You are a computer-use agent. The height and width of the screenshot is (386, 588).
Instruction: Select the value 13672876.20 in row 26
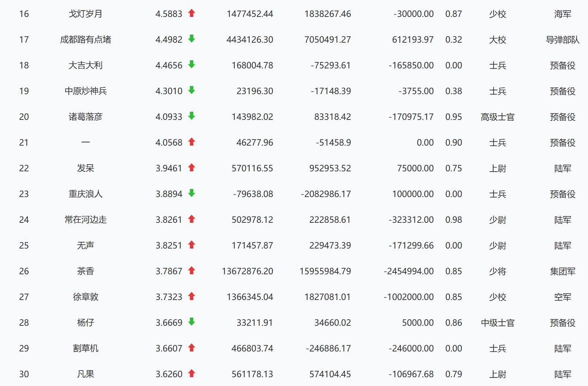[x=247, y=271]
